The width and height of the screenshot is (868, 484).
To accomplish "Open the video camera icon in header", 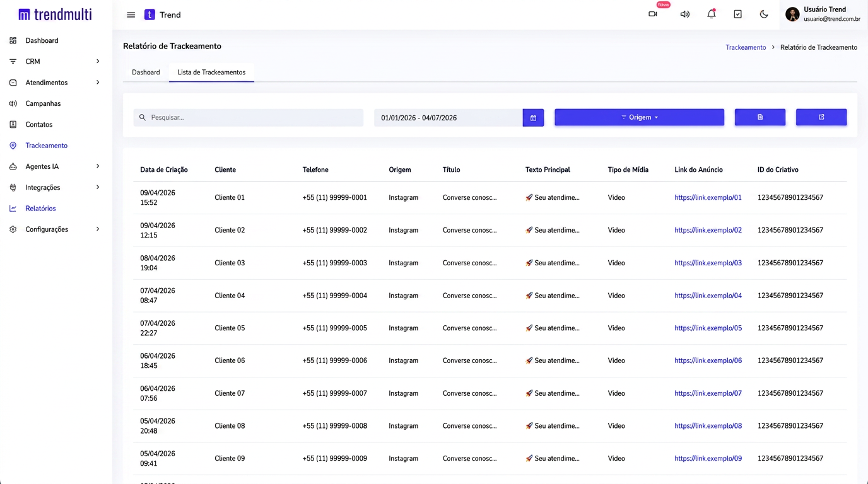I will 653,14.
